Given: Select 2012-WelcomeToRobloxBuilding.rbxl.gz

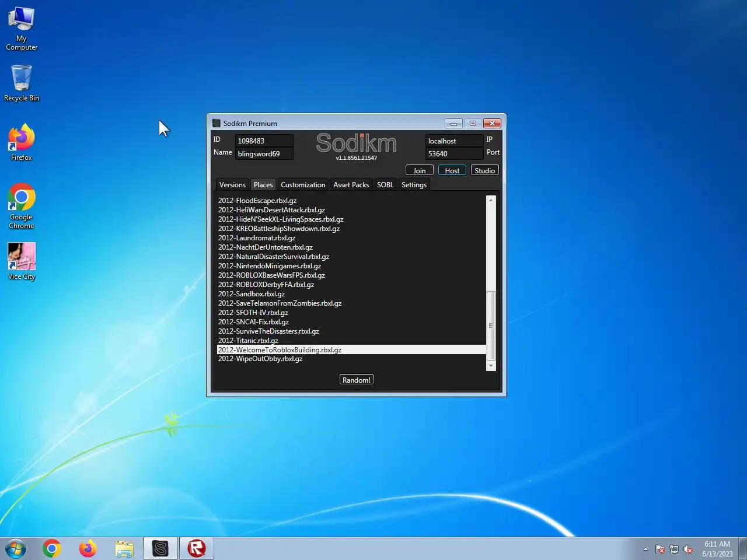Looking at the screenshot, I should tap(351, 350).
